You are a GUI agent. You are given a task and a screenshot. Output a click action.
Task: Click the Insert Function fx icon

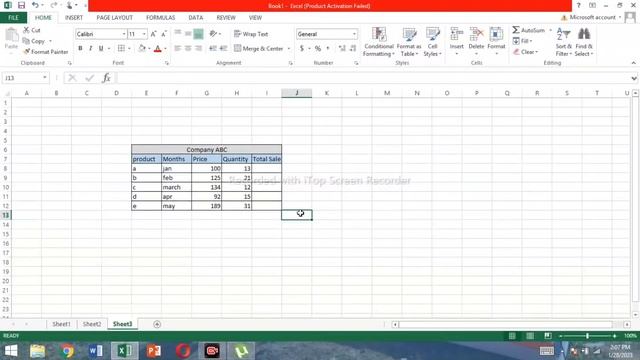coord(107,78)
